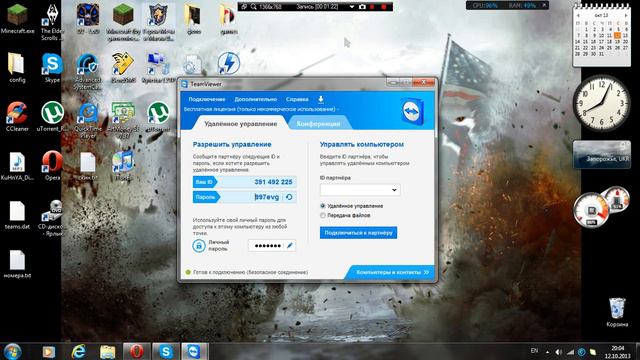Open the Подключение menu
640x360 pixels.
point(207,99)
